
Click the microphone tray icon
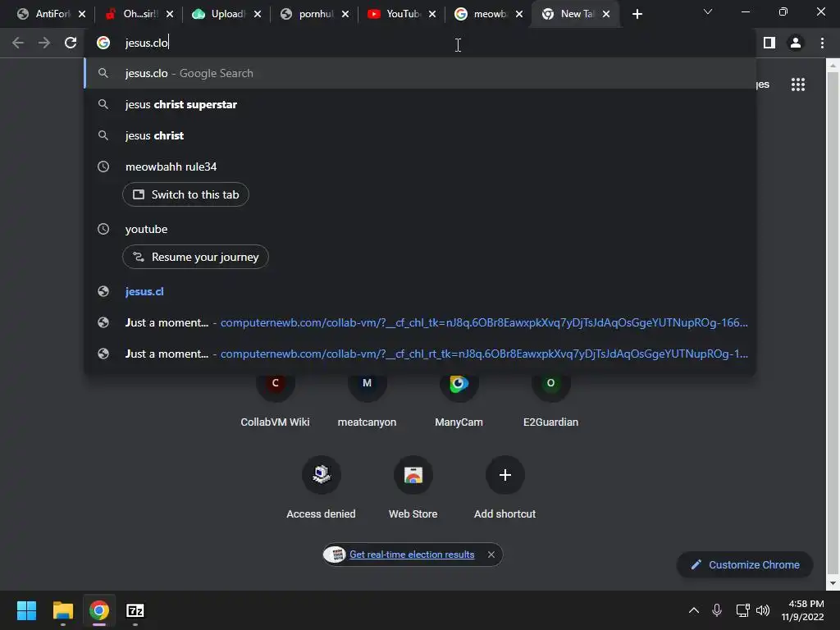click(717, 610)
